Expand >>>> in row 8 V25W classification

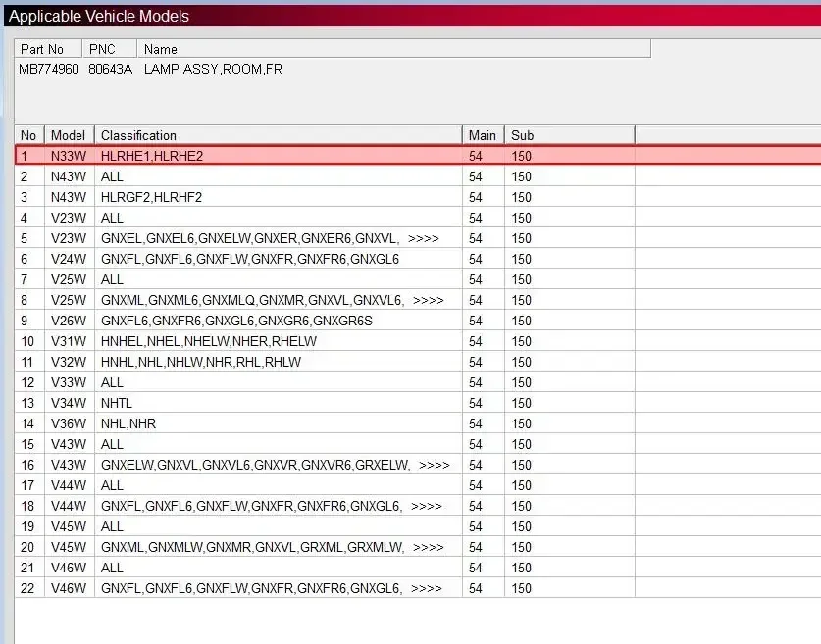click(x=429, y=300)
